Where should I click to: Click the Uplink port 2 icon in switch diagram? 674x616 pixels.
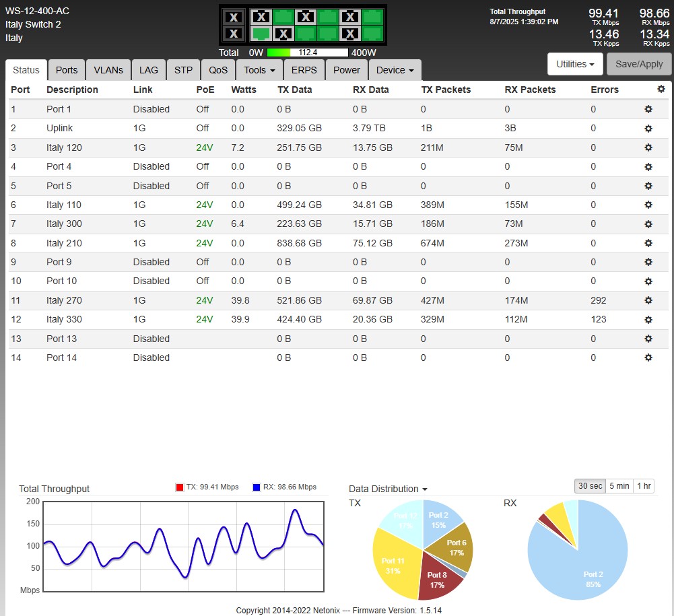tap(261, 34)
